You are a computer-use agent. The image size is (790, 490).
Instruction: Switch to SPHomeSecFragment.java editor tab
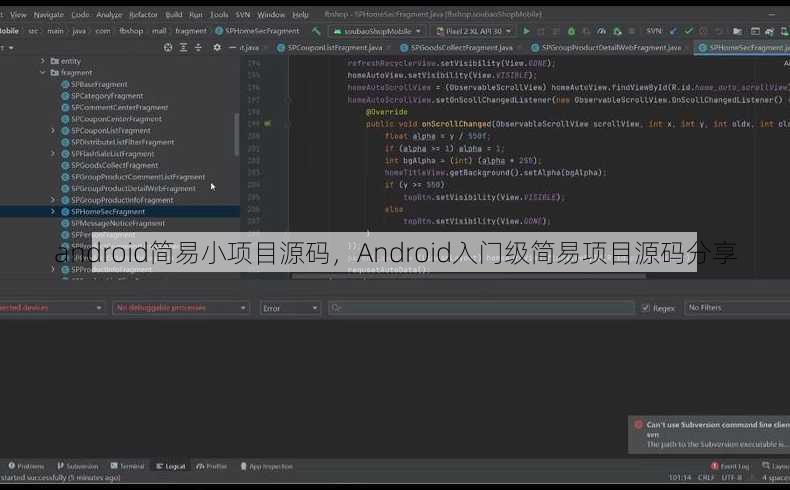(743, 48)
